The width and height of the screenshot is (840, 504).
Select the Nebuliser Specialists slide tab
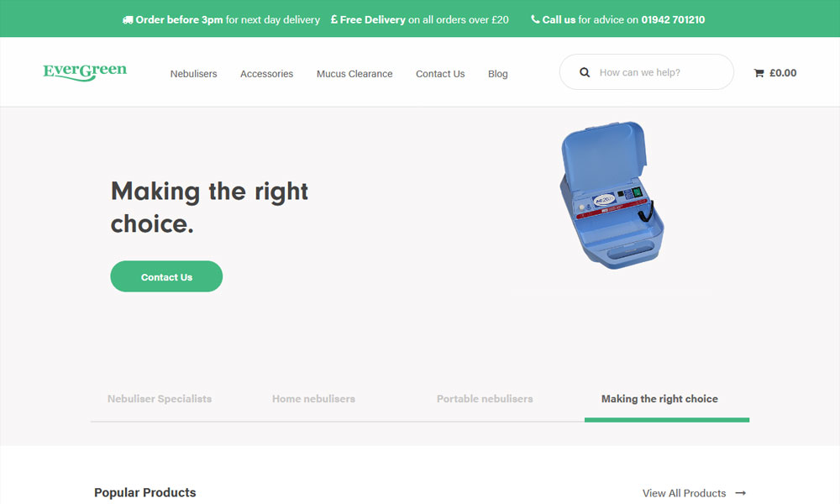click(x=160, y=399)
